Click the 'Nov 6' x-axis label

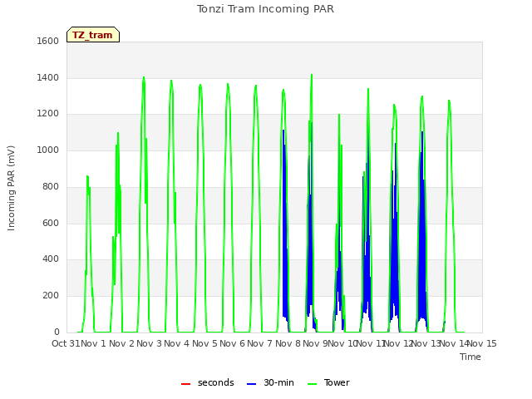click(233, 343)
